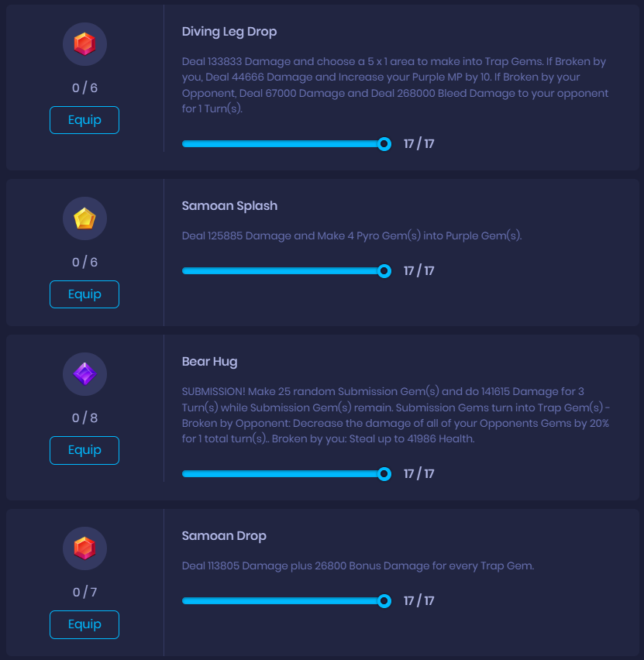Click the Diving Leg Drop title

pyautogui.click(x=229, y=32)
